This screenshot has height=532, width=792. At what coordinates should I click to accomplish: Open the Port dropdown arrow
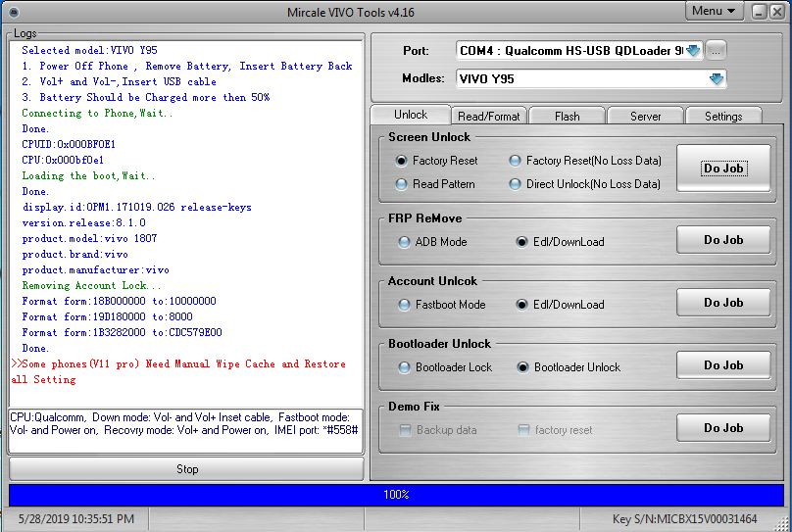click(694, 51)
